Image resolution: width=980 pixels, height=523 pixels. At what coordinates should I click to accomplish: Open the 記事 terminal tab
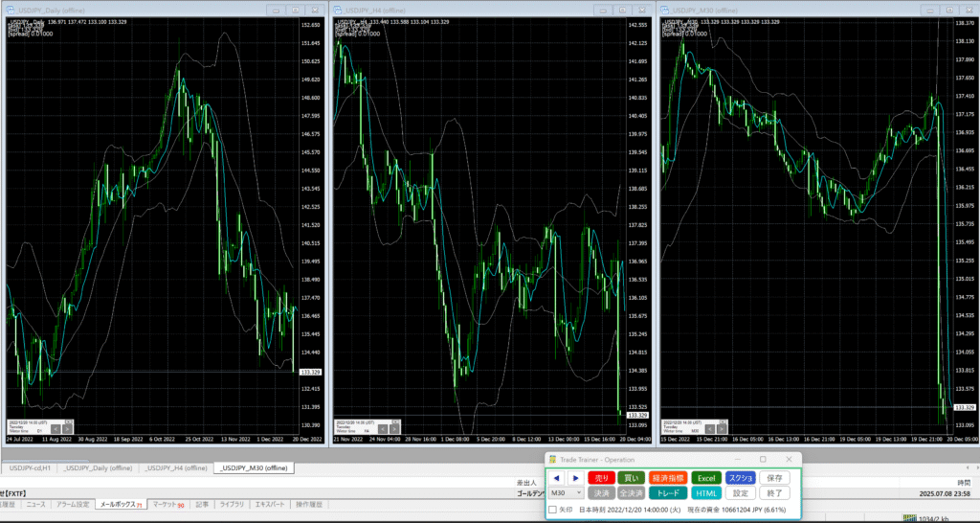click(x=202, y=504)
